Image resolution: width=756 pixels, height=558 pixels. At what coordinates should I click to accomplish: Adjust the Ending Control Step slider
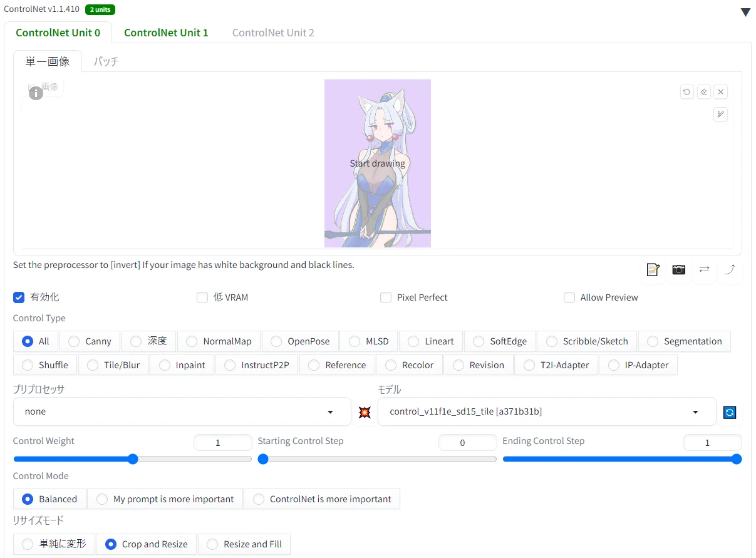tap(622, 459)
